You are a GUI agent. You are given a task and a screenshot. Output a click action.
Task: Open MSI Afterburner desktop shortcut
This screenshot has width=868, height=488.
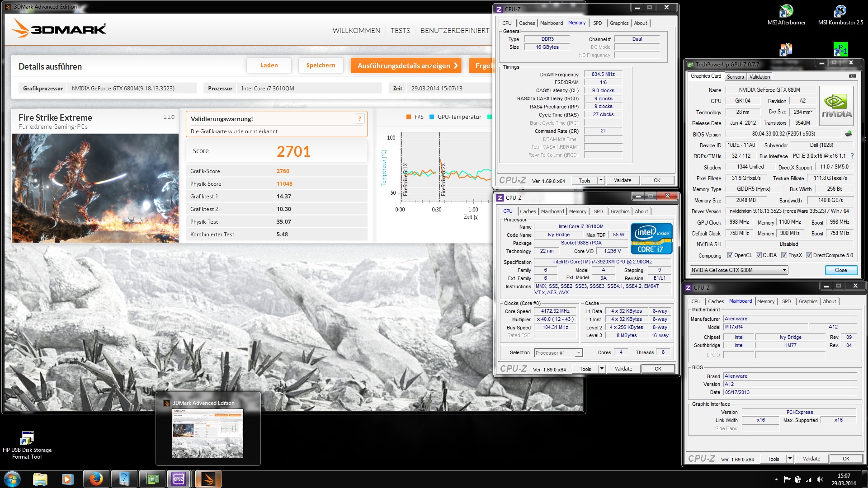click(x=786, y=15)
